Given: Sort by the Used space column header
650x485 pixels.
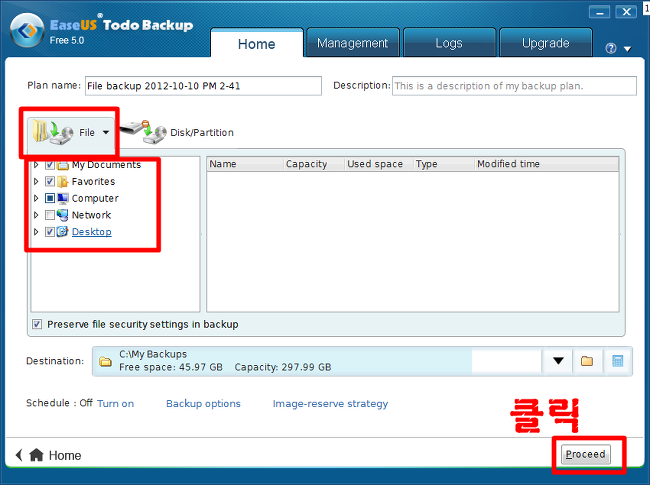Looking at the screenshot, I should click(379, 164).
